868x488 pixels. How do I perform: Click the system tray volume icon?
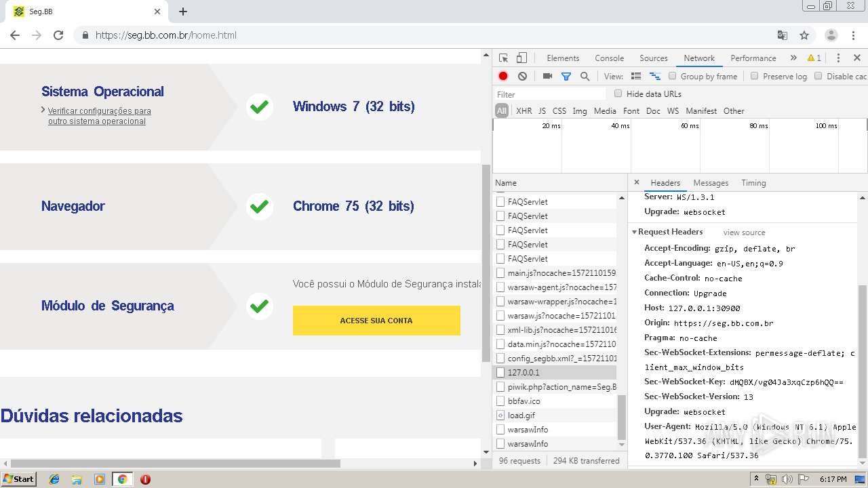pyautogui.click(x=787, y=479)
